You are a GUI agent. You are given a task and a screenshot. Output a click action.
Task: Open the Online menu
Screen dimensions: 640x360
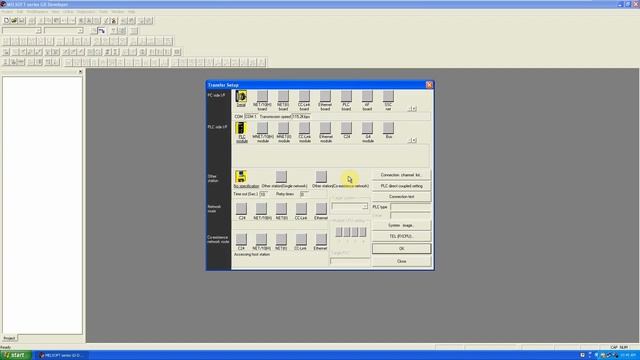point(68,12)
